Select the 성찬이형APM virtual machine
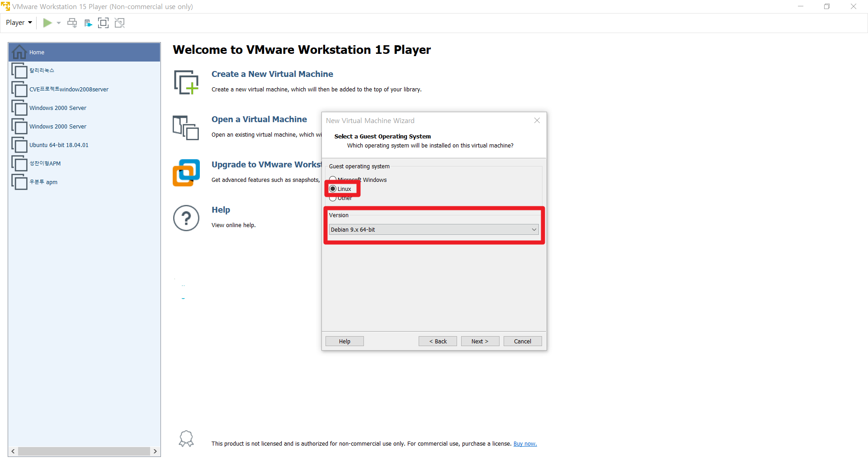 click(x=84, y=163)
